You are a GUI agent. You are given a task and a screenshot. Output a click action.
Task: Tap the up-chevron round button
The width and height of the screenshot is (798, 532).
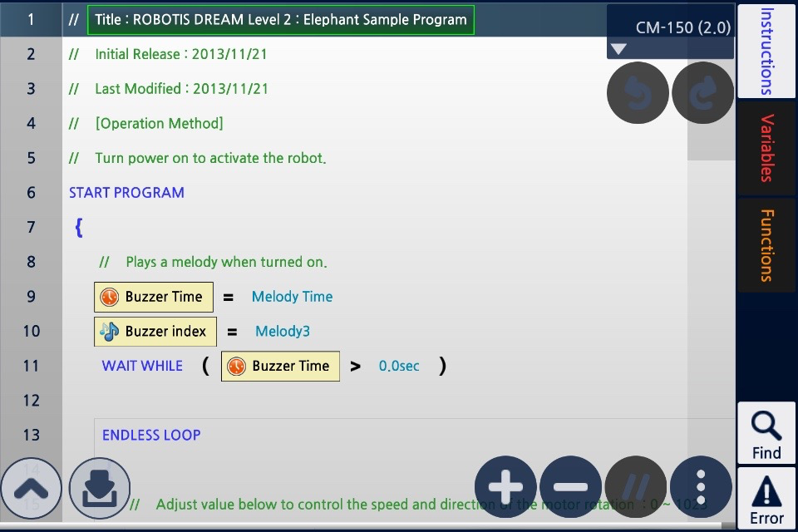pos(31,488)
